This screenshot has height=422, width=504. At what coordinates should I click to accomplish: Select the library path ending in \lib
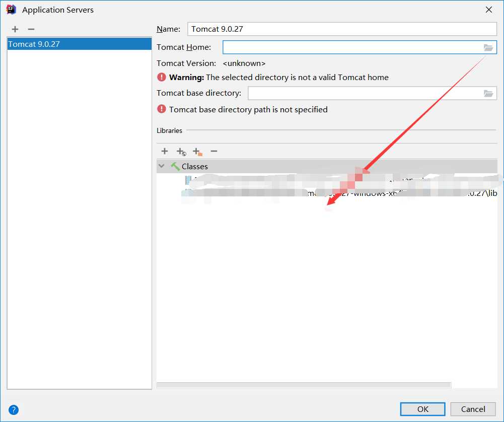click(x=339, y=193)
